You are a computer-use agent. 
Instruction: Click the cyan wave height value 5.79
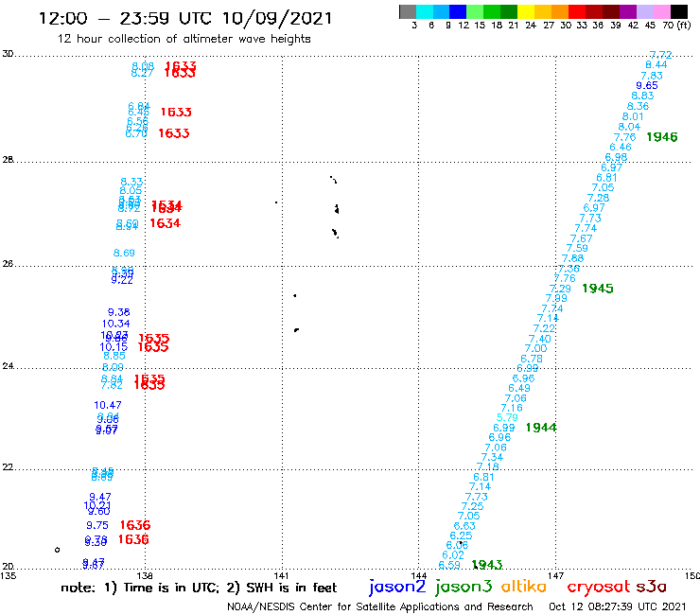(507, 417)
